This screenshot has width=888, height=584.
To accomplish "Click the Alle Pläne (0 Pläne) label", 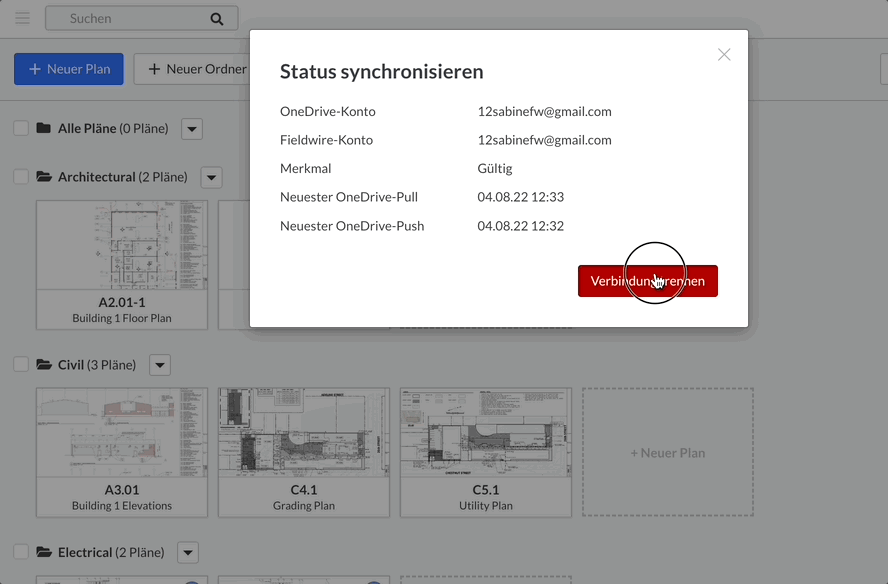I will (113, 128).
